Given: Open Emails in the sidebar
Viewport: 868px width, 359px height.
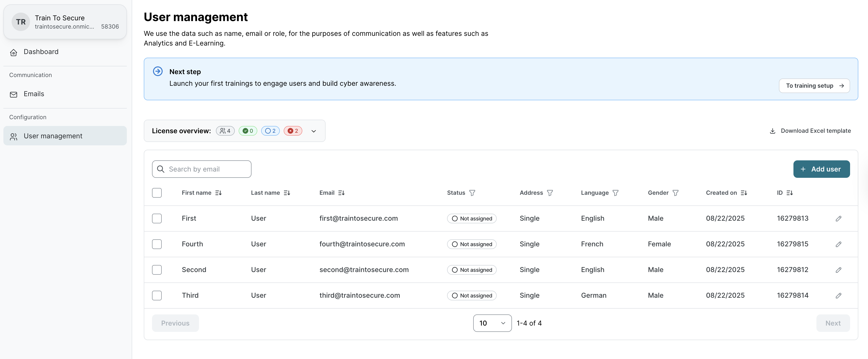Looking at the screenshot, I should pos(34,94).
